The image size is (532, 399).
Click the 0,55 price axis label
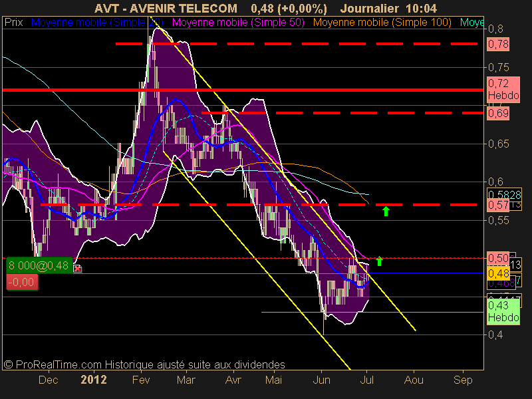tap(498, 220)
